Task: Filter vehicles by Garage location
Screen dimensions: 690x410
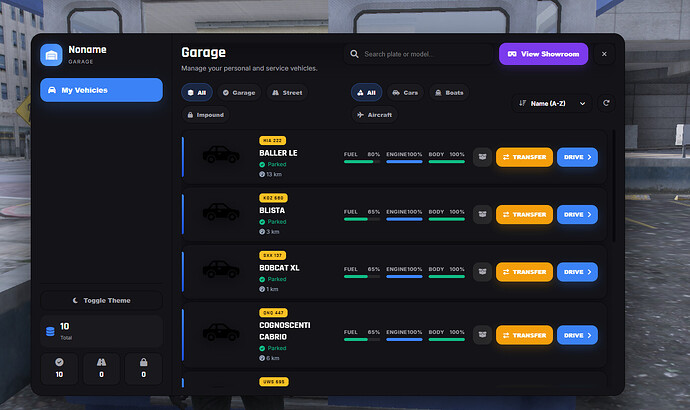Action: click(x=239, y=93)
